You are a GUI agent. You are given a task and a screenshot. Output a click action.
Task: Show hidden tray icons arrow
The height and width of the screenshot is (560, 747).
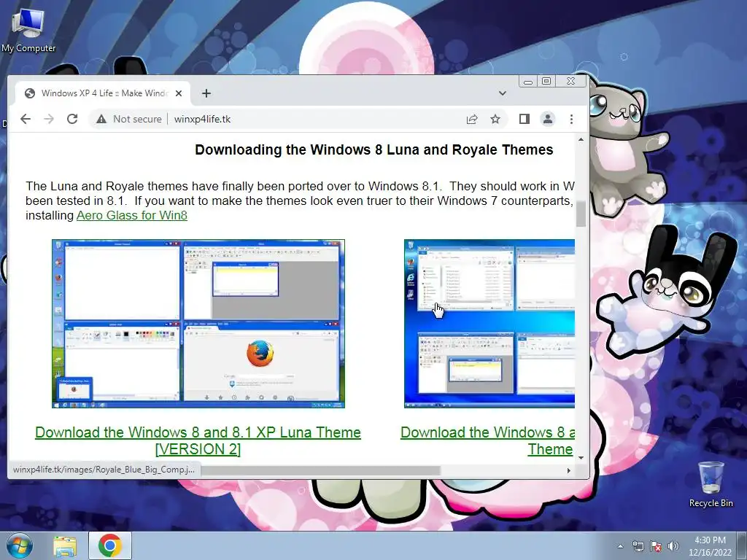click(x=620, y=546)
